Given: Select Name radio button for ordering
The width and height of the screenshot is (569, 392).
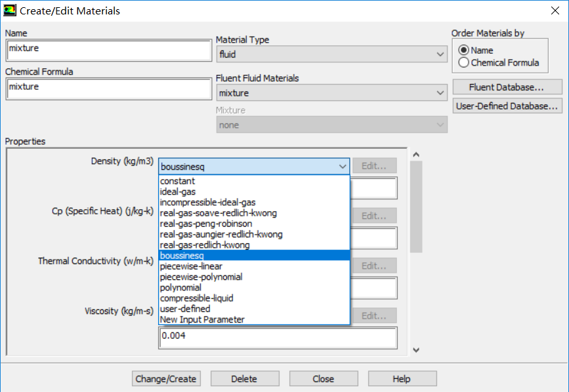Looking at the screenshot, I should (464, 50).
